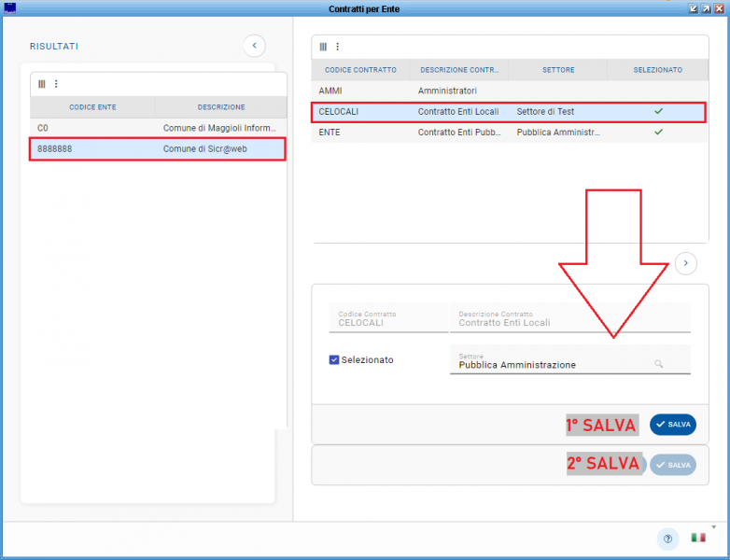This screenshot has height=560, width=730.
Task: Collapse results panel with left chevron button
Action: 254,46
